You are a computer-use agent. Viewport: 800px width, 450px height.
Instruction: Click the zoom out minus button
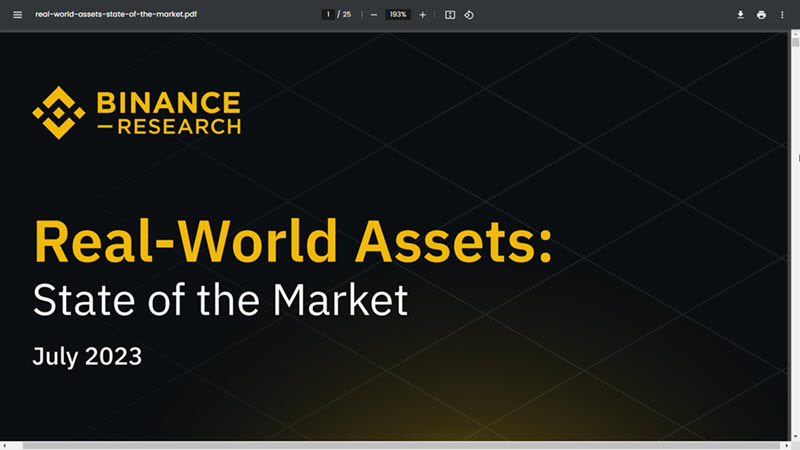click(374, 15)
